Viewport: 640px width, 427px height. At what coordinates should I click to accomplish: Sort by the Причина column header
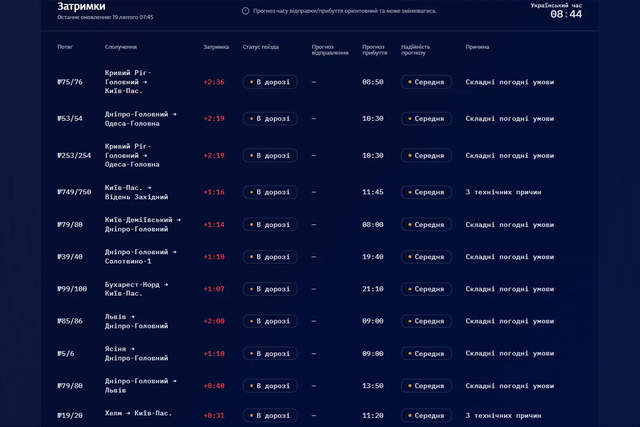tap(477, 47)
